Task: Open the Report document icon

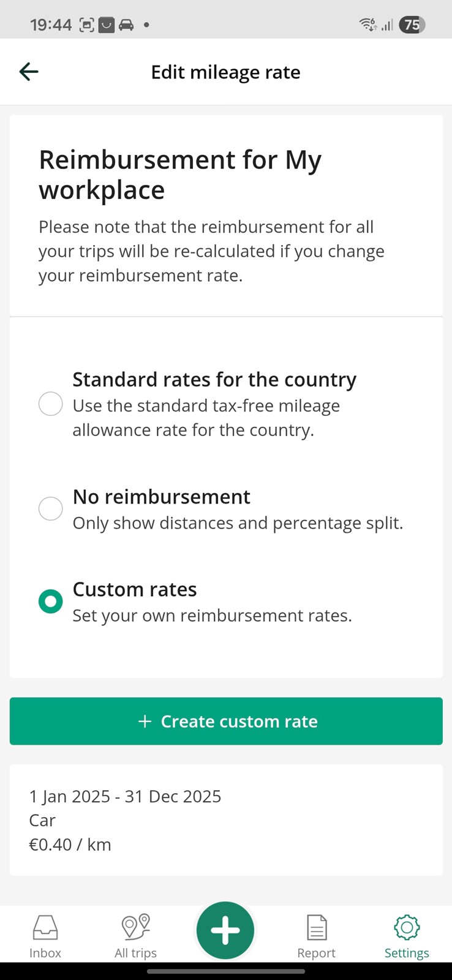Action: (316, 927)
